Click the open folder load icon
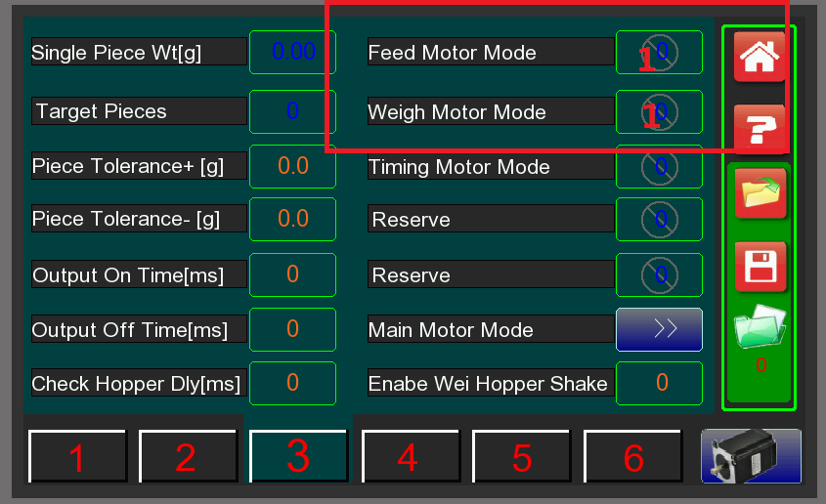This screenshot has height=504, width=826. pyautogui.click(x=760, y=193)
